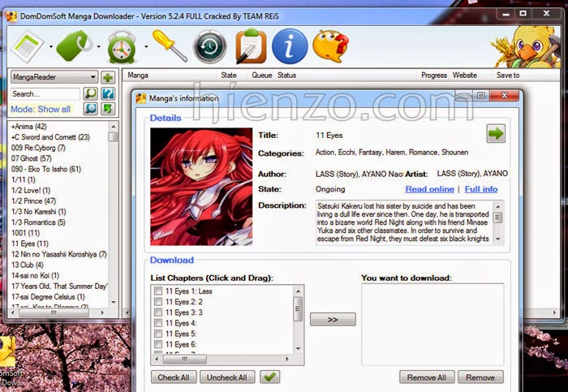Select '1/2 Prince (47)' in manga list
This screenshot has width=568, height=392.
click(x=34, y=200)
